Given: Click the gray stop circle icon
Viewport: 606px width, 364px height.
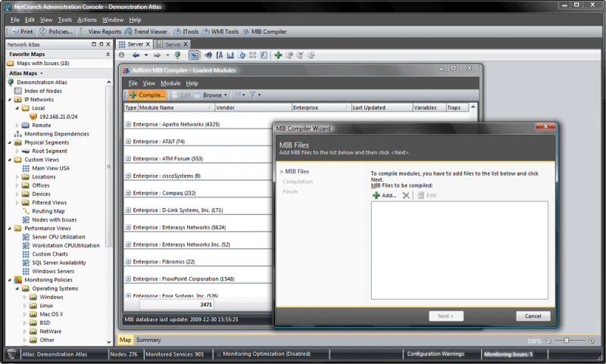Looking at the screenshot, I should 122,55.
